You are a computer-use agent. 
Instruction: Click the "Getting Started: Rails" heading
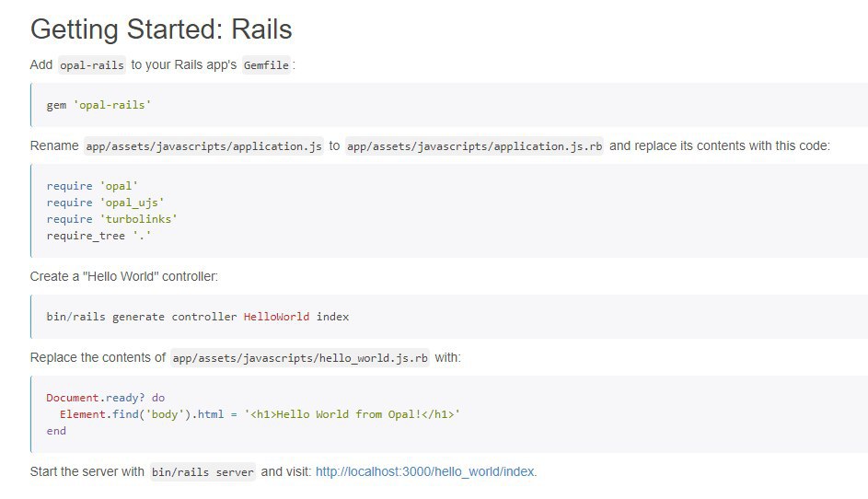pos(161,29)
